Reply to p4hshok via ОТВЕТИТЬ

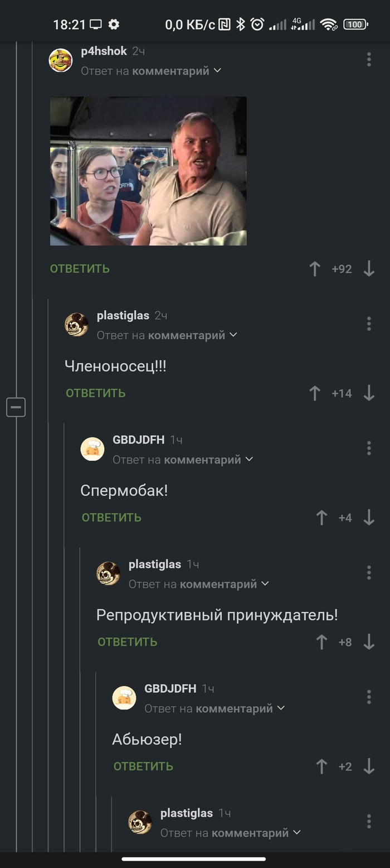(80, 269)
